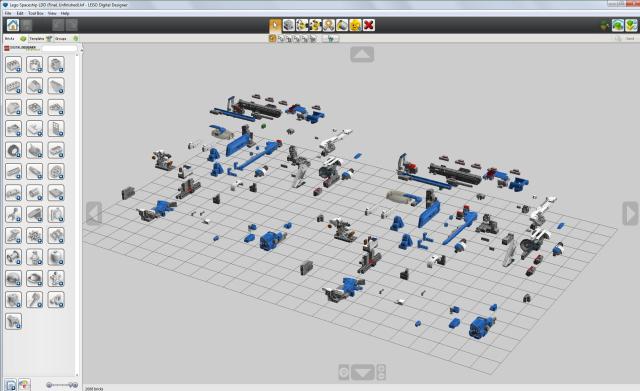This screenshot has height=391, width=640.
Task: Choose the Flex tool icon
Action: coord(329,25)
